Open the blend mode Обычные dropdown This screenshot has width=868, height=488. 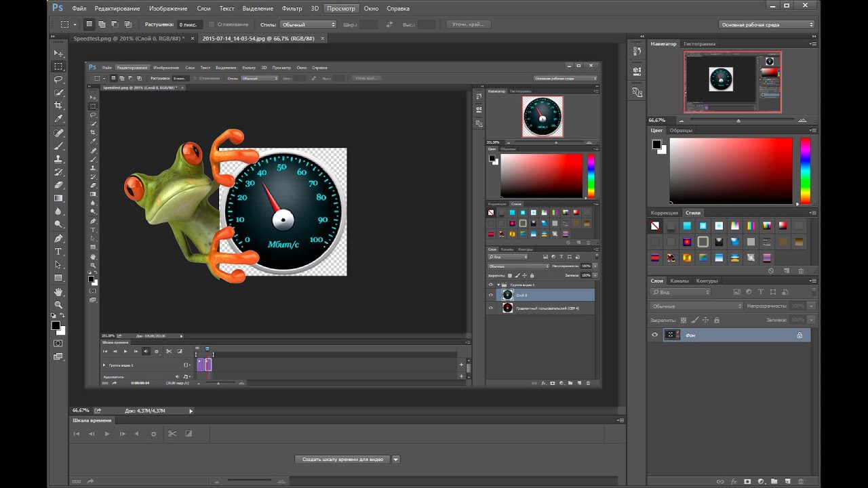point(696,306)
